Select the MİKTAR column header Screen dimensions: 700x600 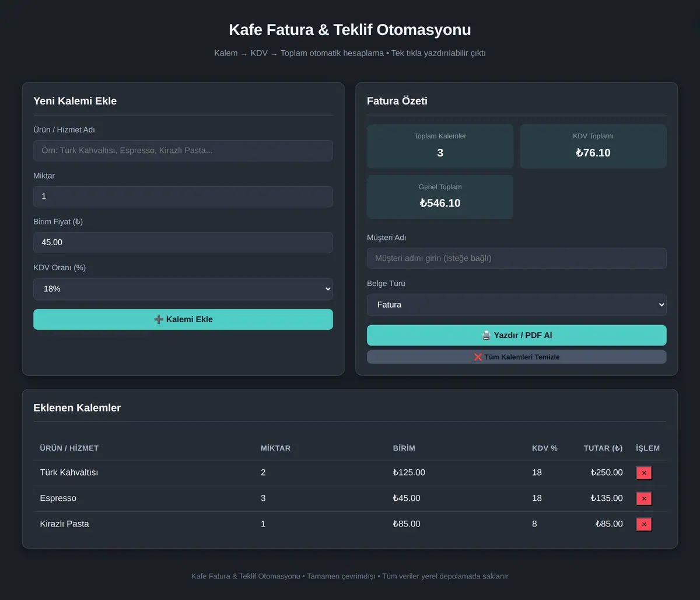click(275, 448)
